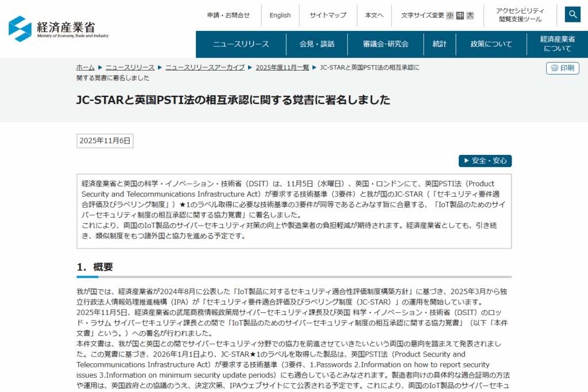Open search via the magnifier icon
588x392 pixels.
click(x=572, y=14)
